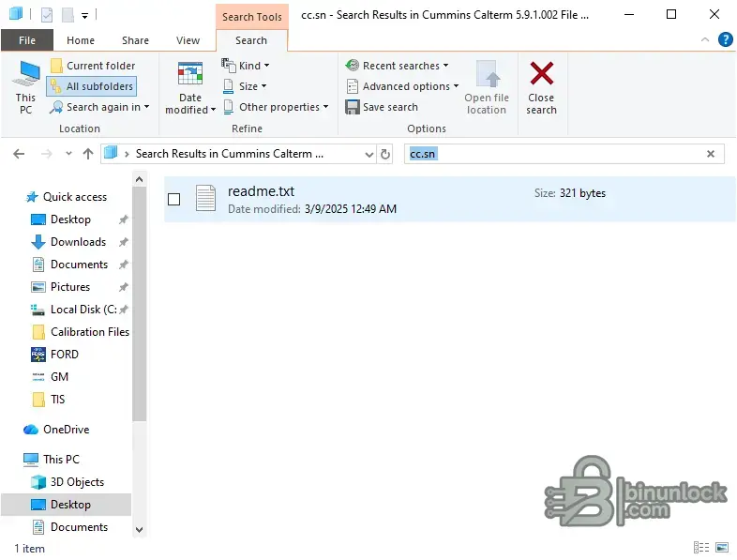The height and width of the screenshot is (560, 737).
Task: Click Properties quick access toolbar icon
Action: [47, 15]
